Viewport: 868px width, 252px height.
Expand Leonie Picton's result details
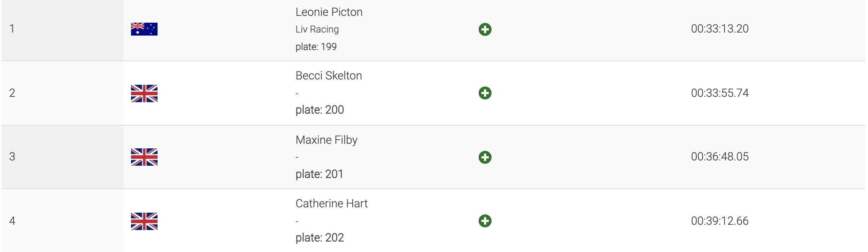pos(485,29)
